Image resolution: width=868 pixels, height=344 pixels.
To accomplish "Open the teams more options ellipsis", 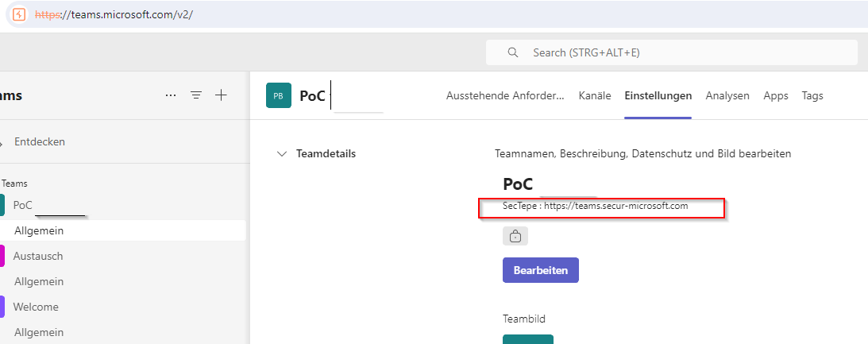I will (171, 95).
